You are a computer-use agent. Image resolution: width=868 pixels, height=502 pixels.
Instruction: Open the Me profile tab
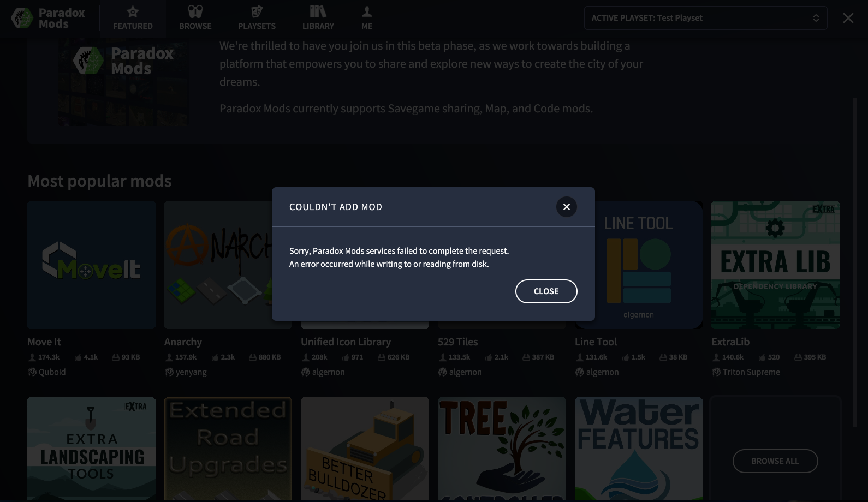tap(367, 19)
